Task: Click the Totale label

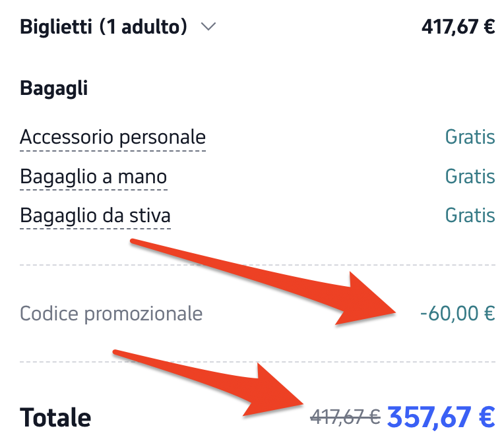Action: coord(55,418)
